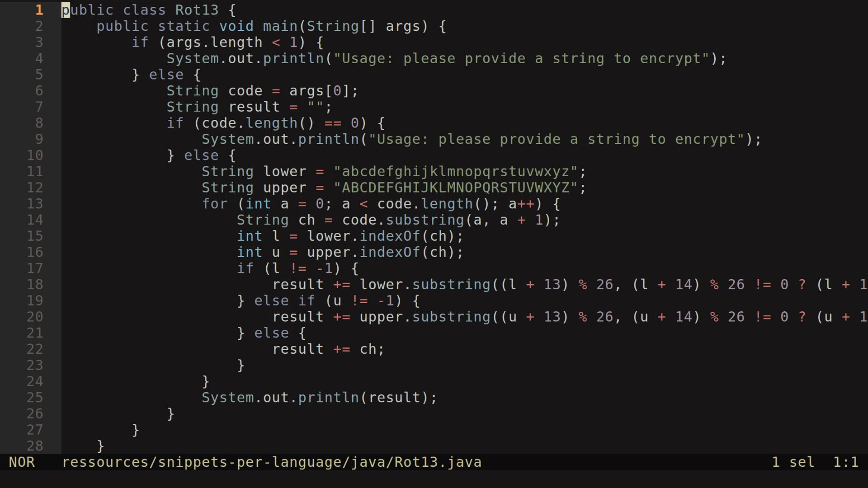Click the Rot13.java file path in the status bar

pyautogui.click(x=271, y=462)
